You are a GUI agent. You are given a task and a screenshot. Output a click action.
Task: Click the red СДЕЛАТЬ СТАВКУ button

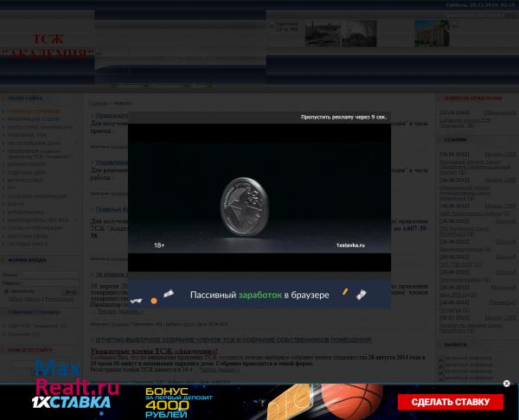click(x=451, y=402)
